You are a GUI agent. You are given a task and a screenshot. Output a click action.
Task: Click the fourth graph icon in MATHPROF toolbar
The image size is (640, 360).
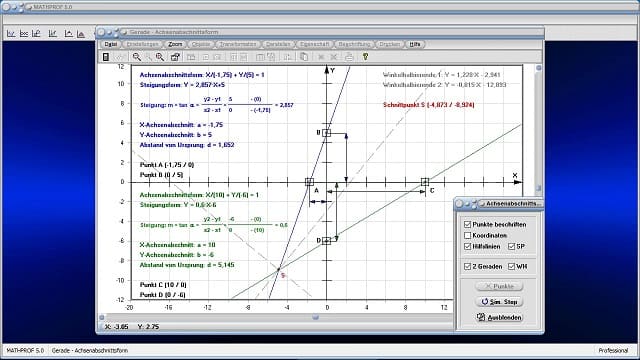(x=53, y=33)
